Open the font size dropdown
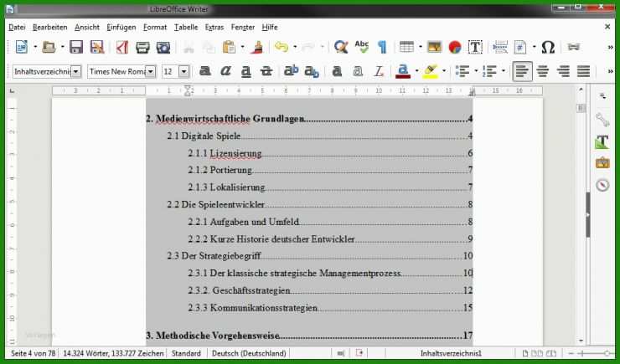Viewport: 620px width, 364px height. [x=183, y=72]
